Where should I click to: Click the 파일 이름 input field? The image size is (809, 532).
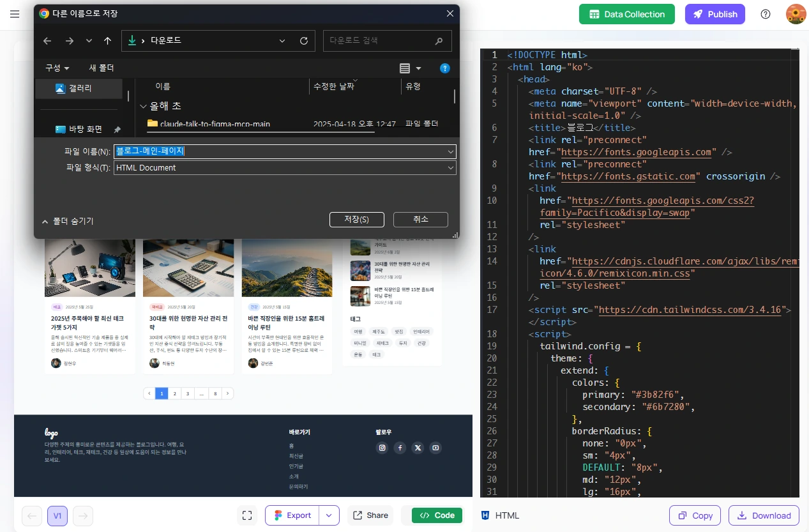280,151
